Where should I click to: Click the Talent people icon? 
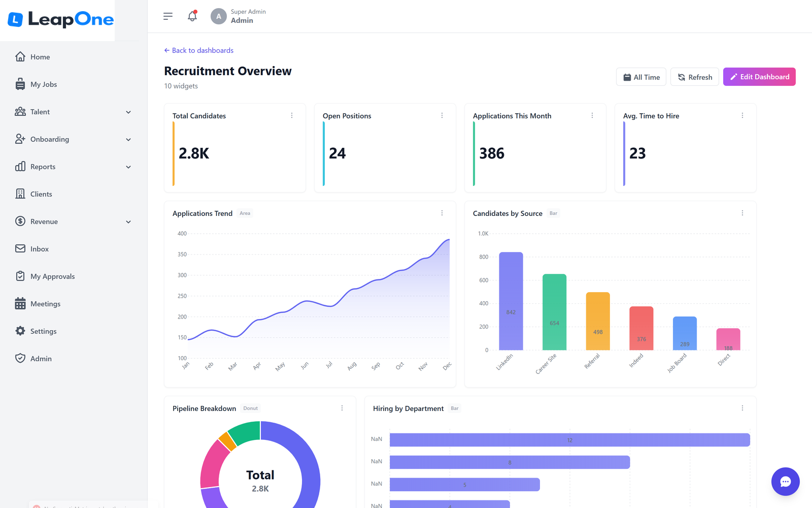click(20, 111)
